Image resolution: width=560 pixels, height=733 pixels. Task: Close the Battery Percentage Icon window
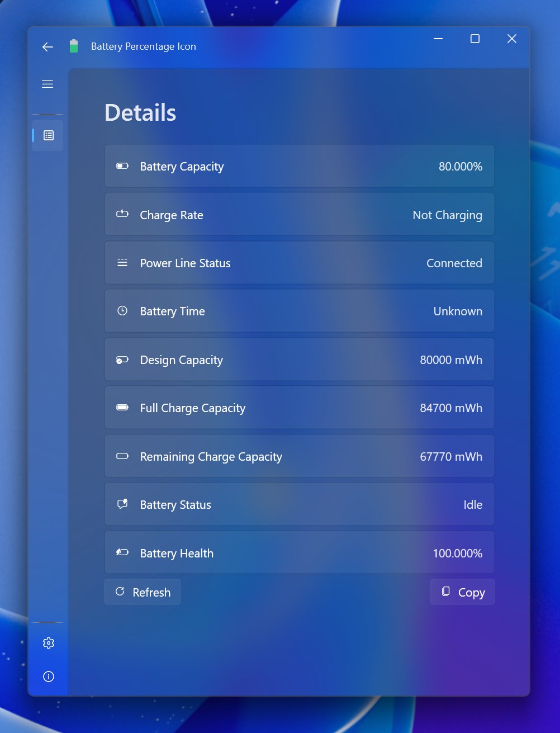click(512, 39)
